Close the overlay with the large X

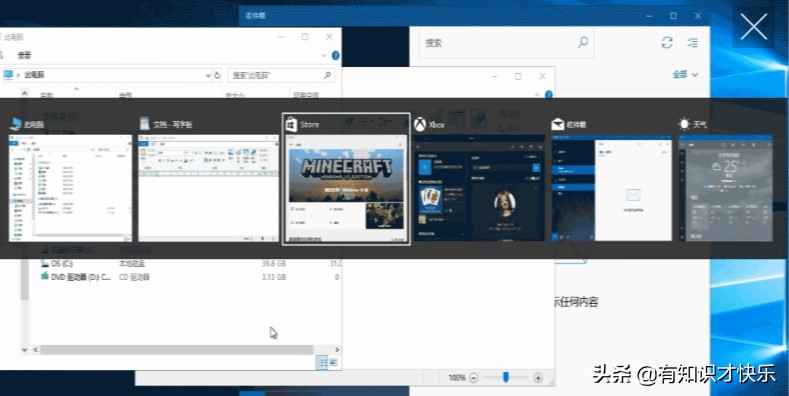753,27
